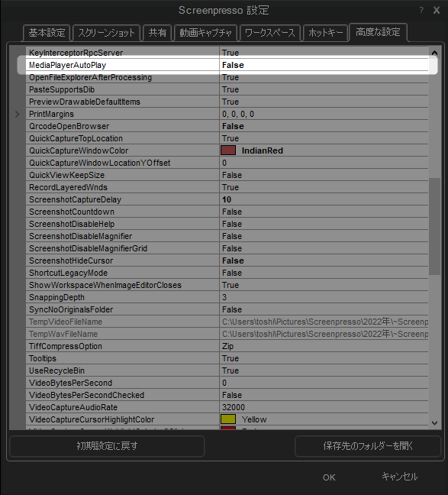Switch to the 基本設定 tab
The image size is (448, 495).
(x=47, y=33)
